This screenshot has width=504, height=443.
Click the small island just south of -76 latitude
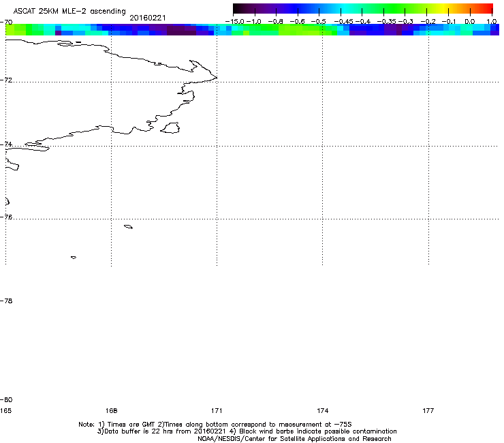(128, 227)
